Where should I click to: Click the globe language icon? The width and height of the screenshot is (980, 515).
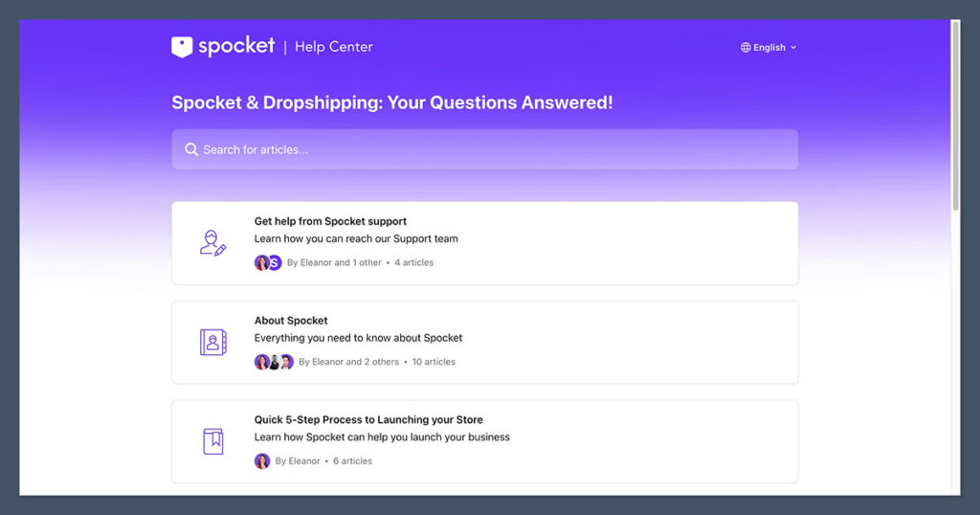(x=746, y=48)
